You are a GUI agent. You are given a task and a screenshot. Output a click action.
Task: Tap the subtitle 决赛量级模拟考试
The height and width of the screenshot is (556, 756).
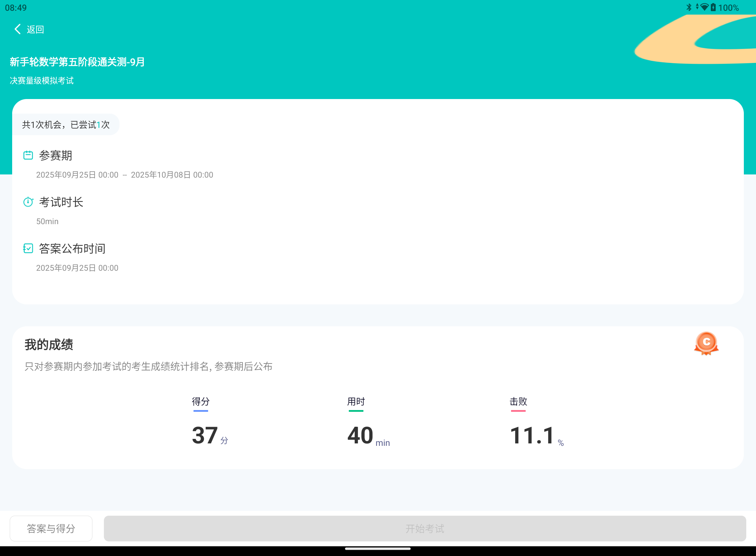pyautogui.click(x=41, y=80)
